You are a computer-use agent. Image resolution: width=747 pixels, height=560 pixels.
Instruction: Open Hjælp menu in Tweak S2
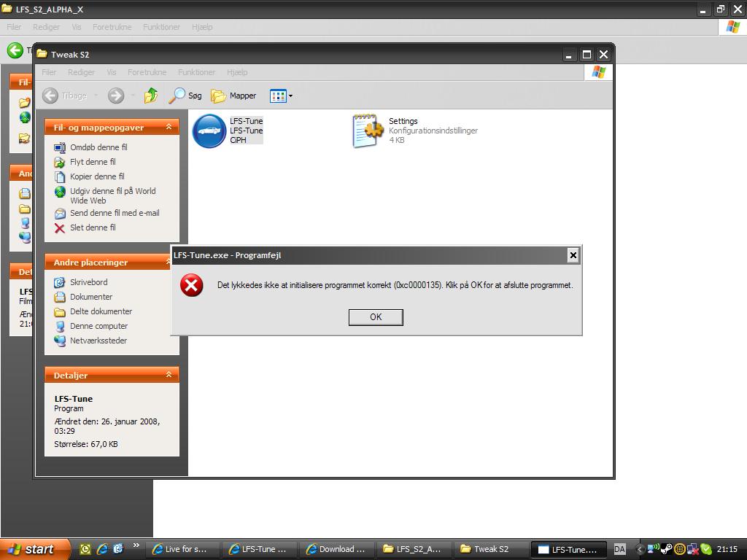pyautogui.click(x=237, y=72)
